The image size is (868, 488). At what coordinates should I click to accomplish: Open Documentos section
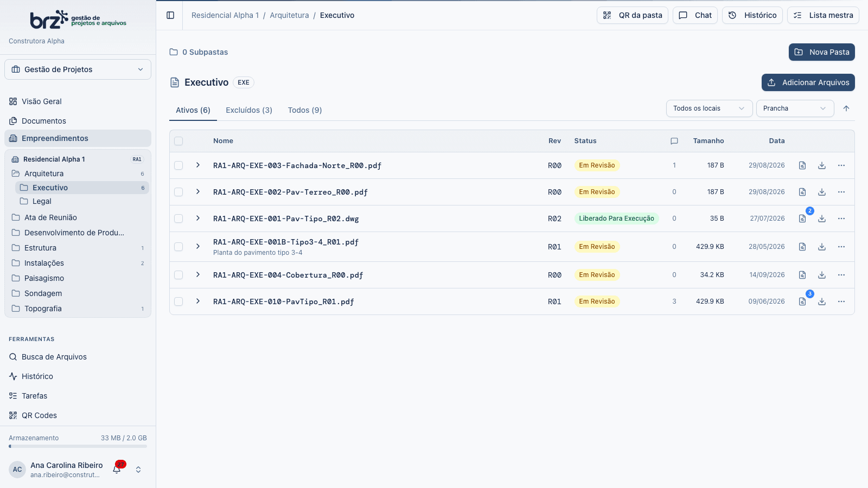(78, 121)
